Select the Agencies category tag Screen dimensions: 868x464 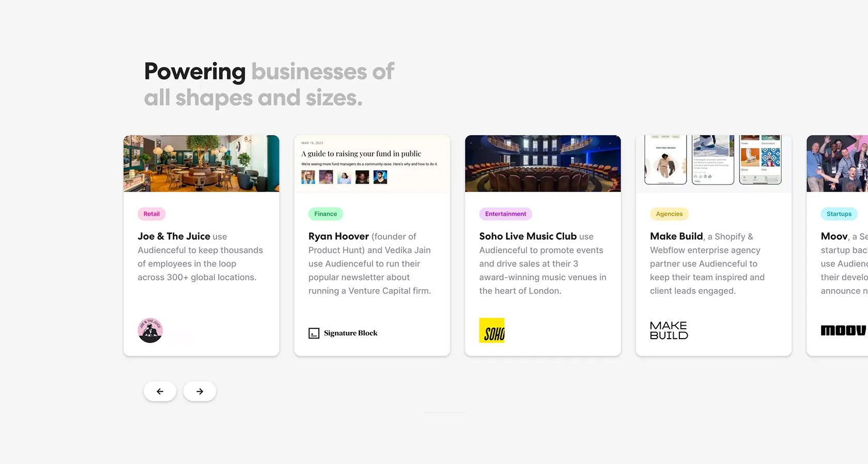coord(669,214)
